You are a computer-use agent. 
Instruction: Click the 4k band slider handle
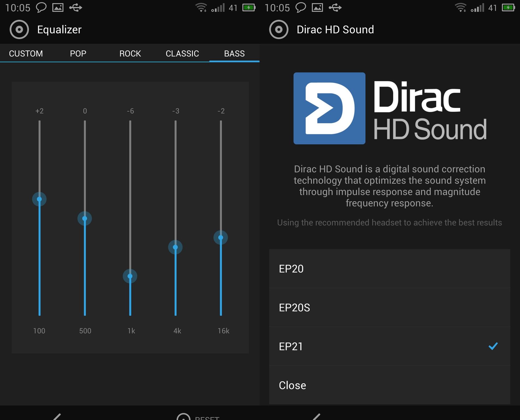175,247
